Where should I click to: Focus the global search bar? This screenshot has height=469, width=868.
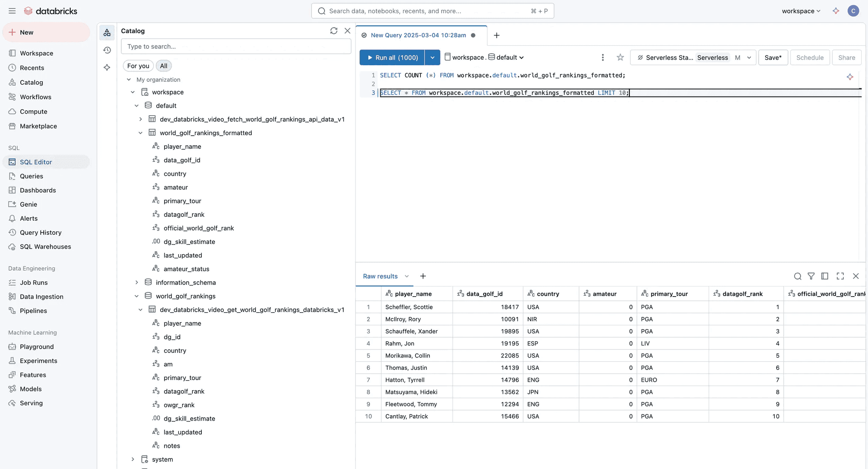click(x=432, y=11)
